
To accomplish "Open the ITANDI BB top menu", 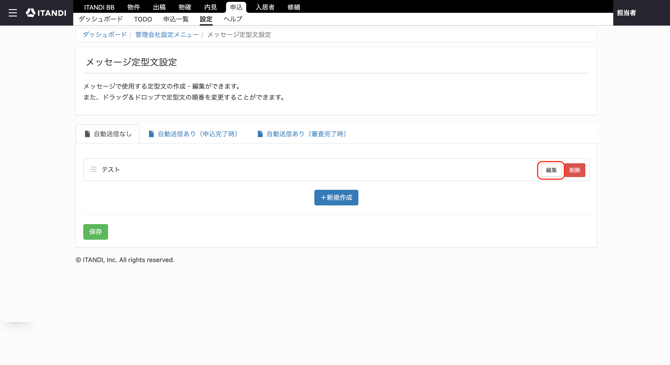I will 99,7.
